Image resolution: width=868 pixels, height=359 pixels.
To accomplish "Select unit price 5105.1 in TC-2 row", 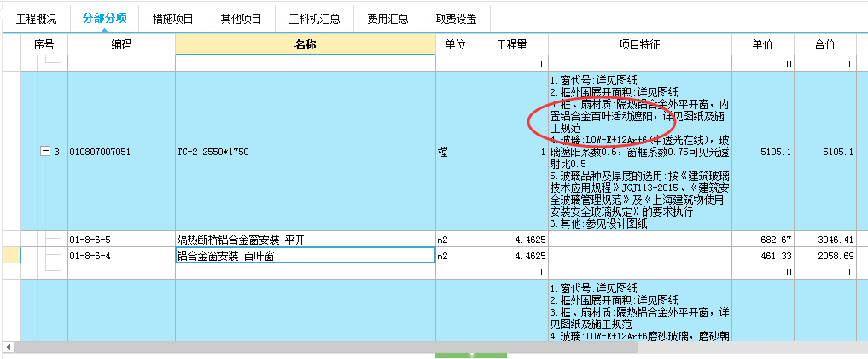I will (x=763, y=152).
